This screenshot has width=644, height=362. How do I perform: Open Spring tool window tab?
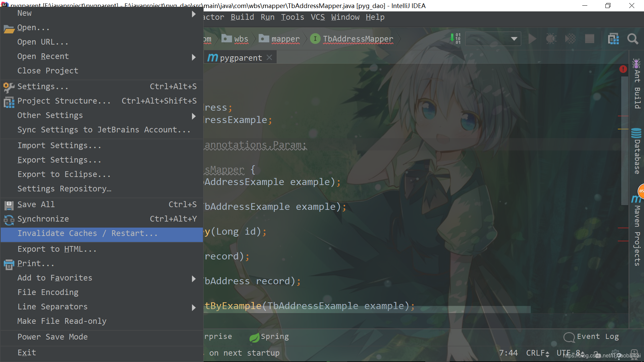coord(269,337)
